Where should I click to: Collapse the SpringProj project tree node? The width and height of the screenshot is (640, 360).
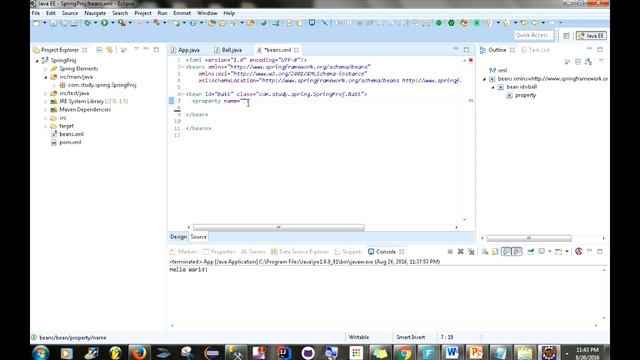(x=37, y=61)
